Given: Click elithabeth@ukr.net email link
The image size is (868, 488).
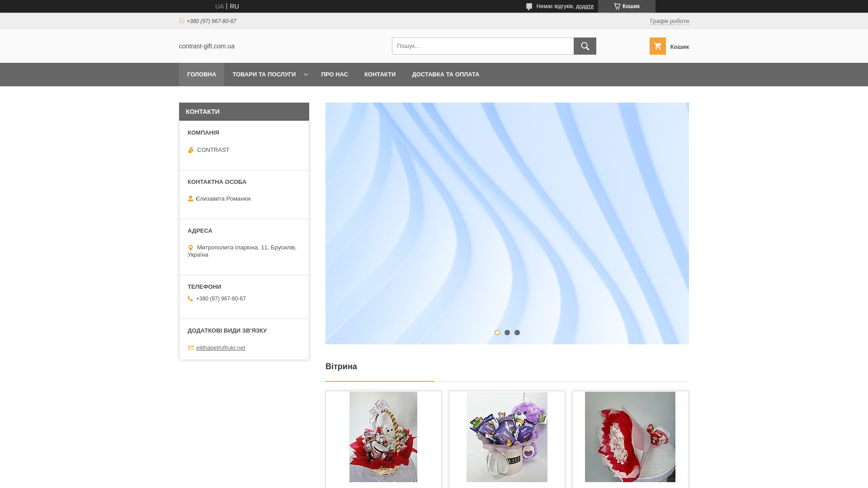Looking at the screenshot, I should point(221,348).
